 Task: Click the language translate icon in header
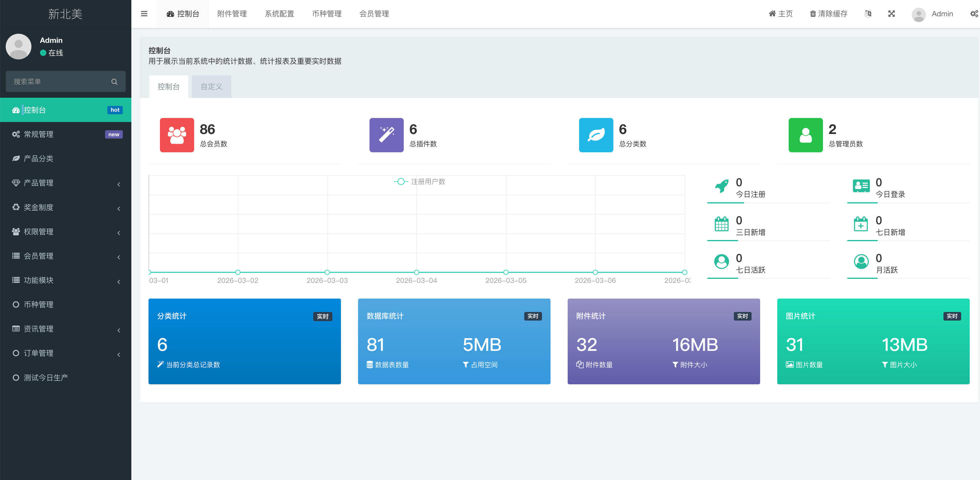tap(868, 14)
